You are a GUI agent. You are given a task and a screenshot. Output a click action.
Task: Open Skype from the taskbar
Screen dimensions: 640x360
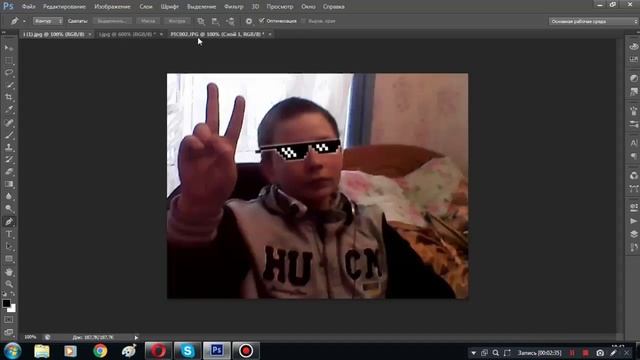[x=187, y=351]
